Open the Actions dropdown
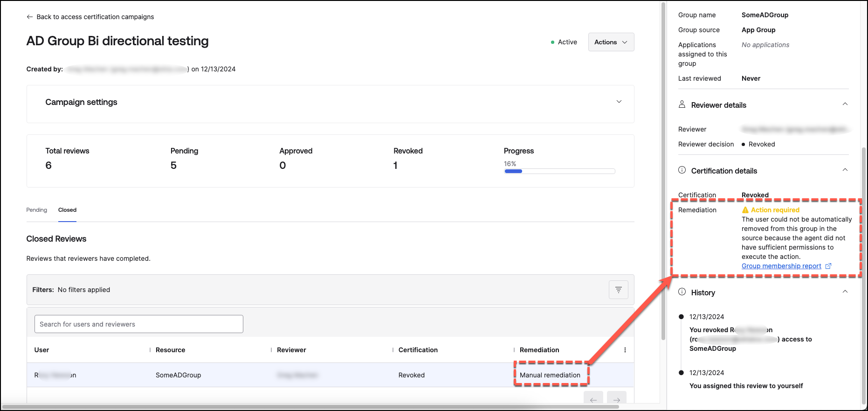This screenshot has width=868, height=411. pos(611,42)
